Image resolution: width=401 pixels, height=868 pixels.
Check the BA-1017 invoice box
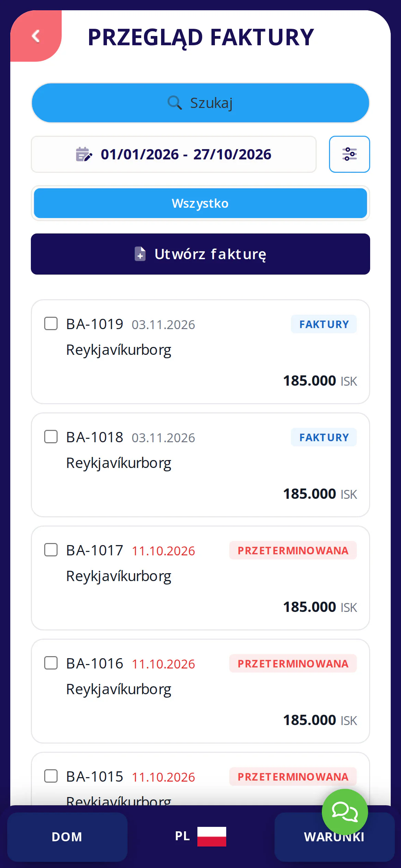51,550
